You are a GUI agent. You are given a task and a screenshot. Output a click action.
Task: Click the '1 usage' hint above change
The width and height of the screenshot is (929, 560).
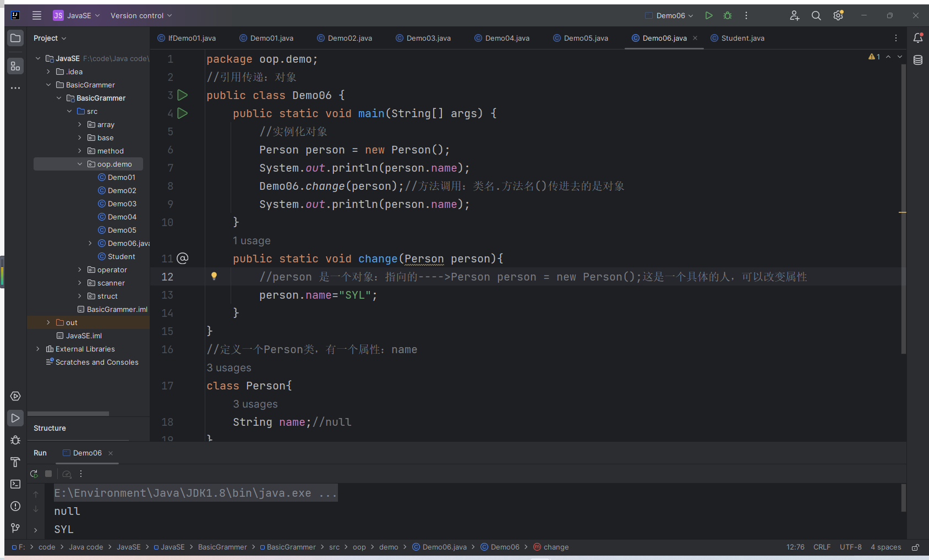point(252,240)
